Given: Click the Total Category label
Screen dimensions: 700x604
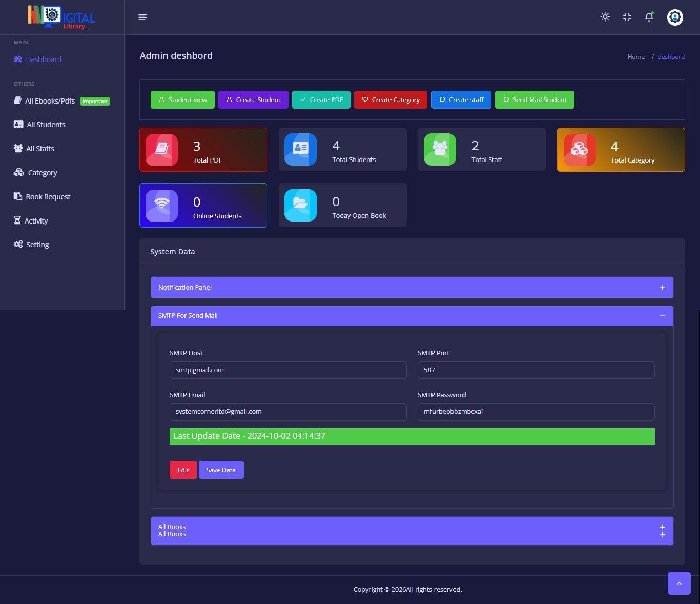Looking at the screenshot, I should 633,160.
